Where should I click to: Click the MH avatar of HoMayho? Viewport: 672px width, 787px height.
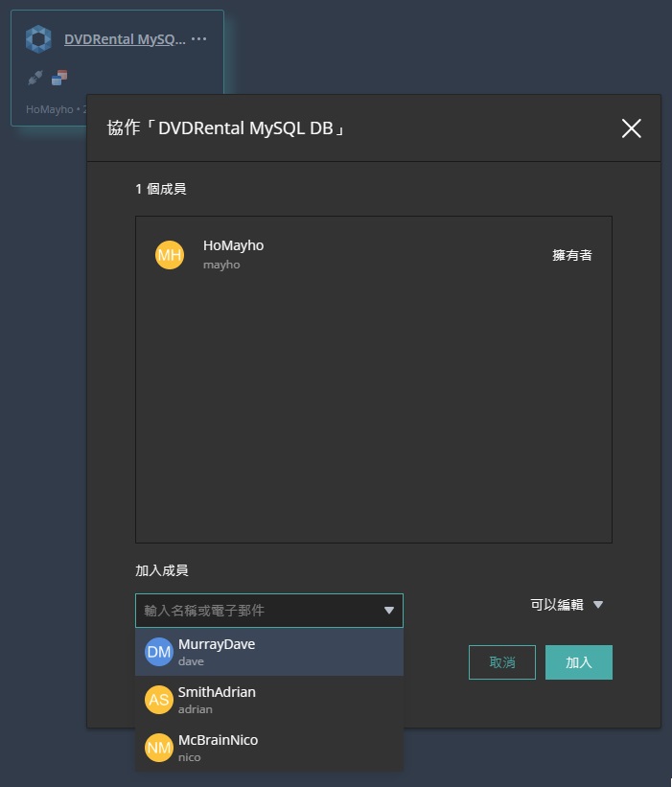click(x=170, y=255)
